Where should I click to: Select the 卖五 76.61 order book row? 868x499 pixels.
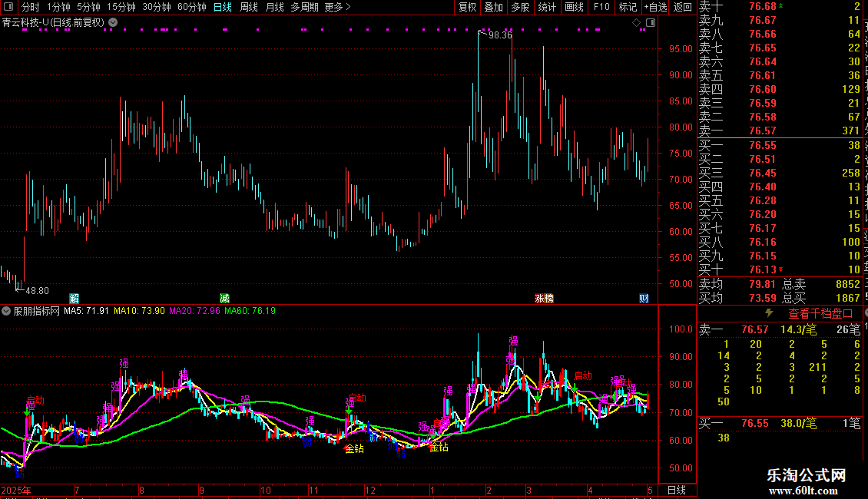point(780,75)
